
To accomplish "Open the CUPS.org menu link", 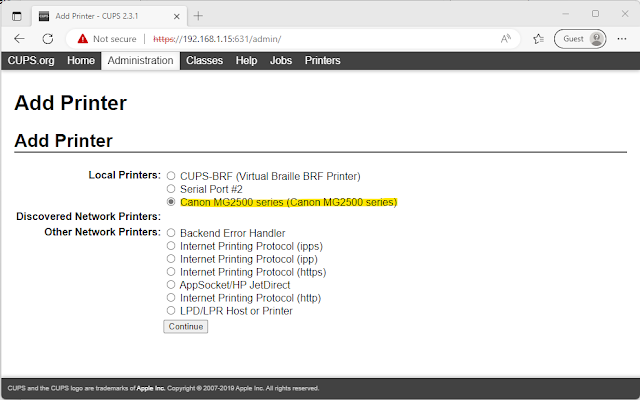I will [31, 60].
